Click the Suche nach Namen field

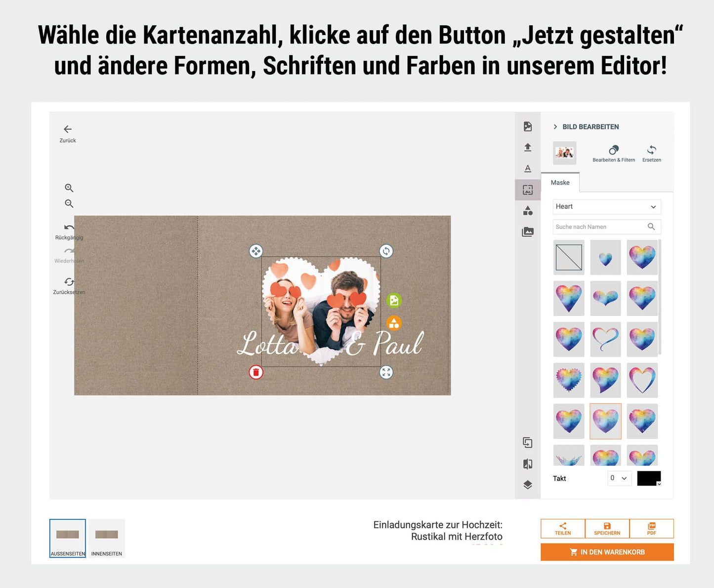600,227
